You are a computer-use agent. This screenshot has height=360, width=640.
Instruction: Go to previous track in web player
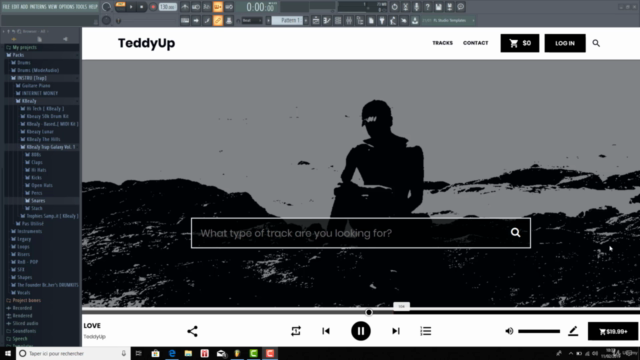(326, 331)
